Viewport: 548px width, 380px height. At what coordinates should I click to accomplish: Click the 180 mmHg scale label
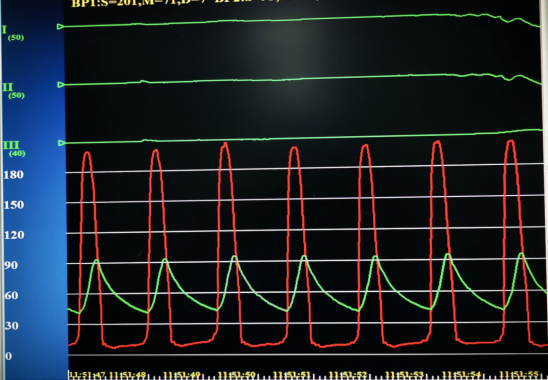coord(14,175)
